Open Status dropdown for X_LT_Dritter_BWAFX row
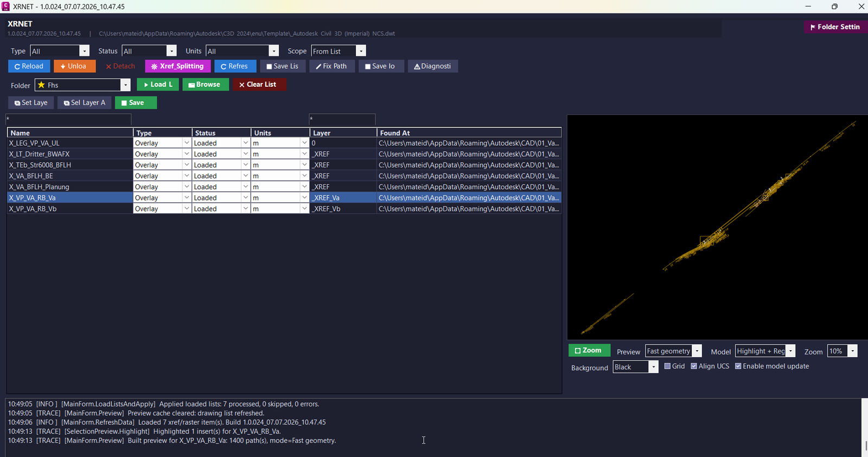Image resolution: width=868 pixels, height=457 pixels. (x=245, y=154)
